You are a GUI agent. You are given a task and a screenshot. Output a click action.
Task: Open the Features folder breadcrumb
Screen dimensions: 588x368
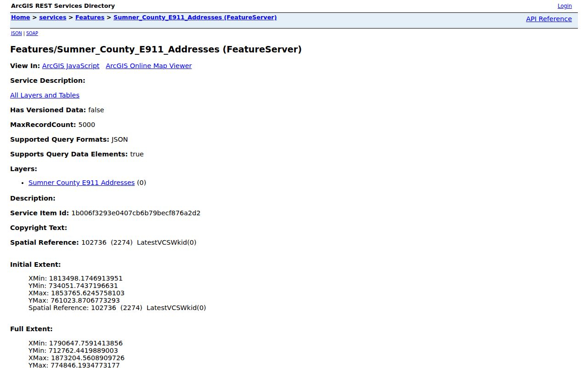(x=90, y=17)
